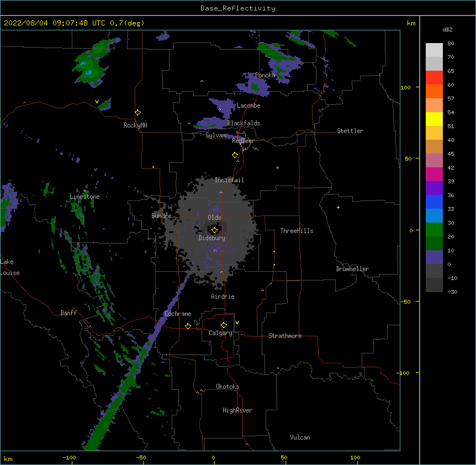
Task: Click the Didsbury city label
Action: (212, 238)
